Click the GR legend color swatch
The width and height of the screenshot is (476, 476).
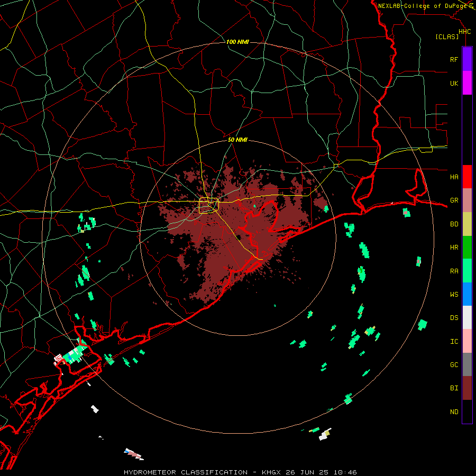(467, 200)
